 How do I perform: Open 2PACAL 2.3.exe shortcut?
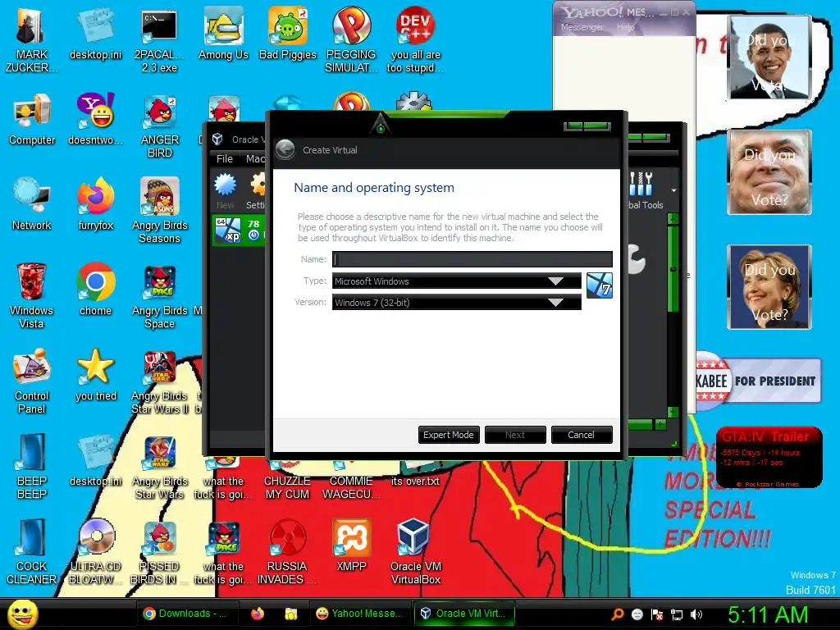tap(159, 39)
